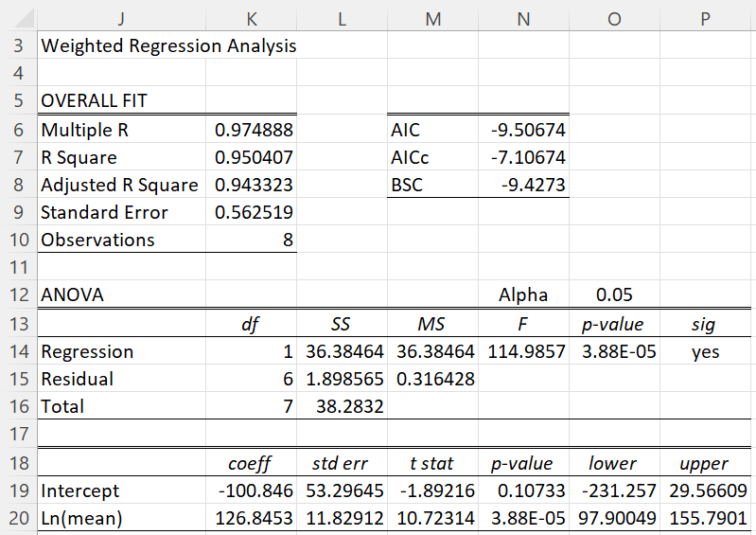Click the Ln(mean) label cell

pyautogui.click(x=121, y=518)
